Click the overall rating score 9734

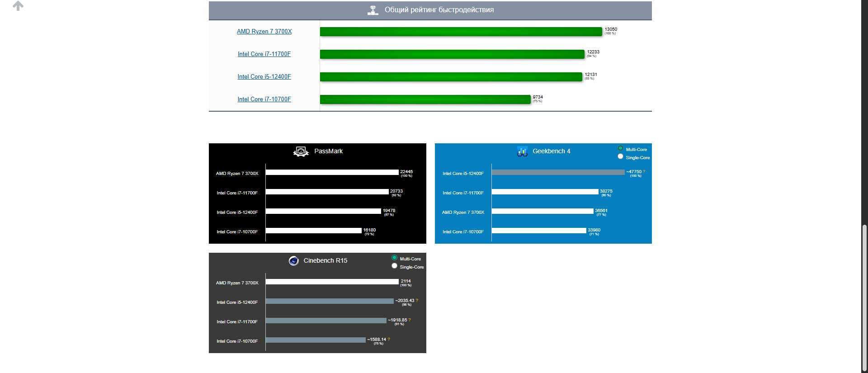[x=538, y=97]
